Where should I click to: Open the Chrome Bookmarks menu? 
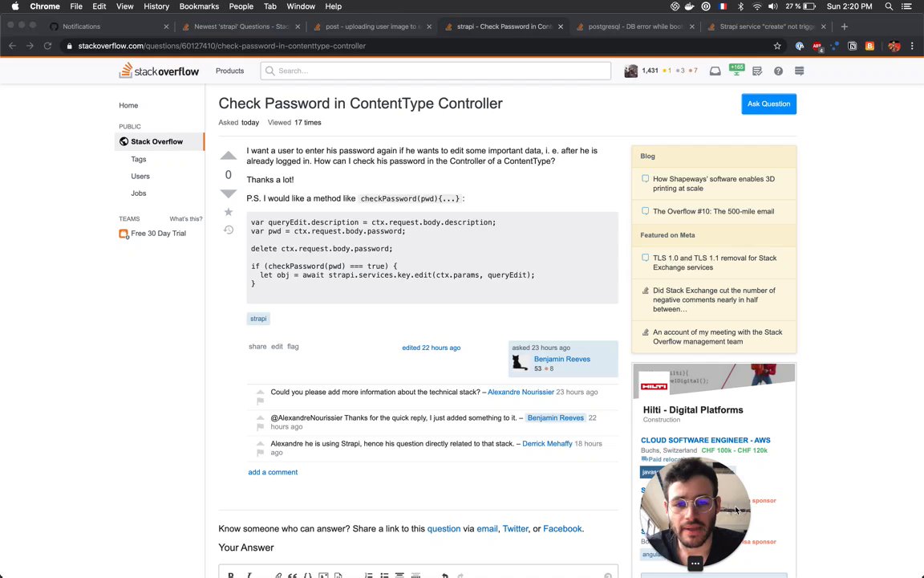click(199, 6)
